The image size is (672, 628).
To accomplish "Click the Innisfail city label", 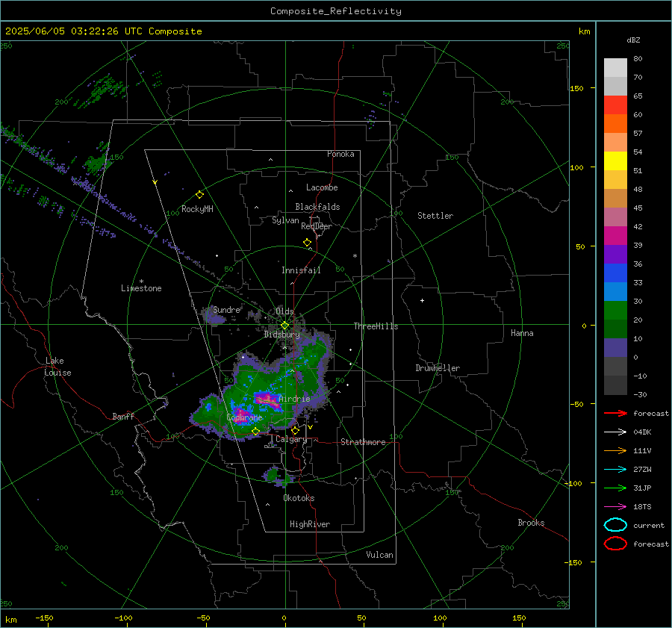I will (x=301, y=270).
